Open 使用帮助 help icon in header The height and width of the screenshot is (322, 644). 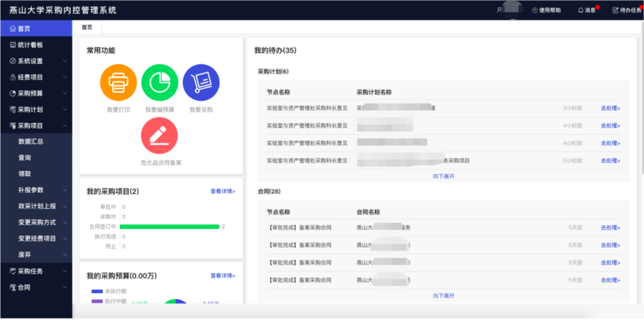pos(534,10)
